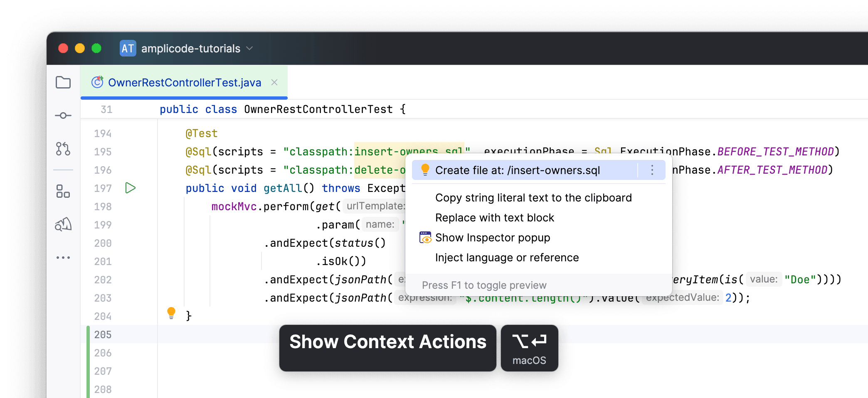Click the lightbulb in Create file action

(425, 170)
